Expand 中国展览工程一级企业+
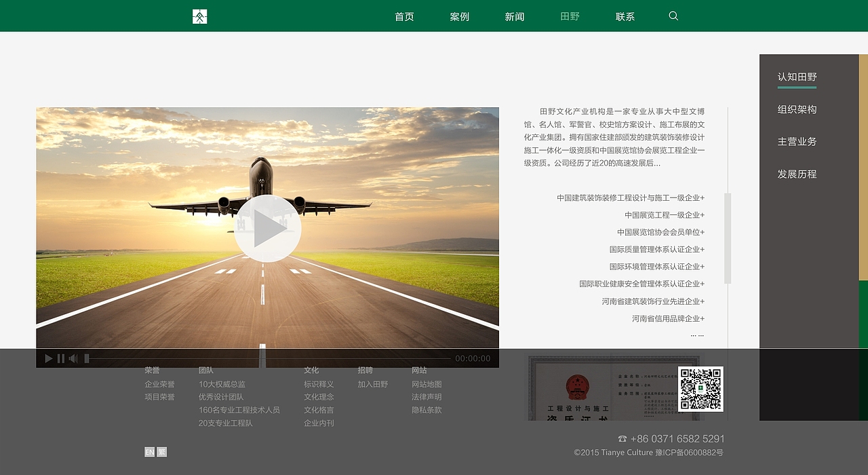 click(x=665, y=215)
